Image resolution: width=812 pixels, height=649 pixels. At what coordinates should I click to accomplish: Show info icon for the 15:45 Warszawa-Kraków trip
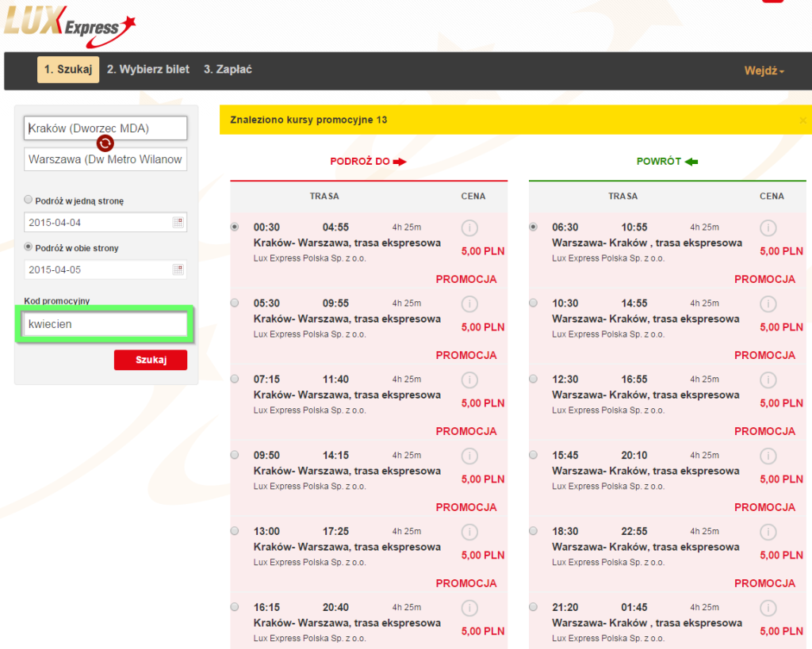768,456
